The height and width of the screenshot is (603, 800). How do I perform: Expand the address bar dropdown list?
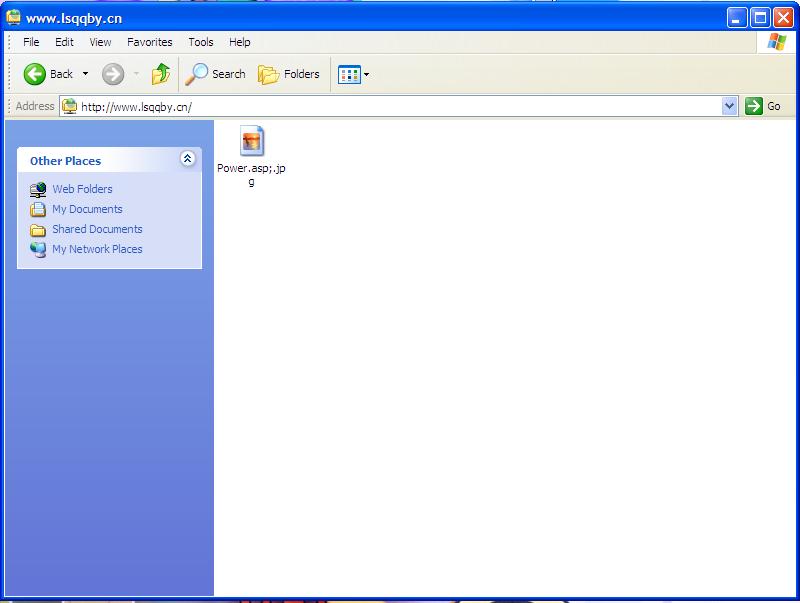click(730, 106)
